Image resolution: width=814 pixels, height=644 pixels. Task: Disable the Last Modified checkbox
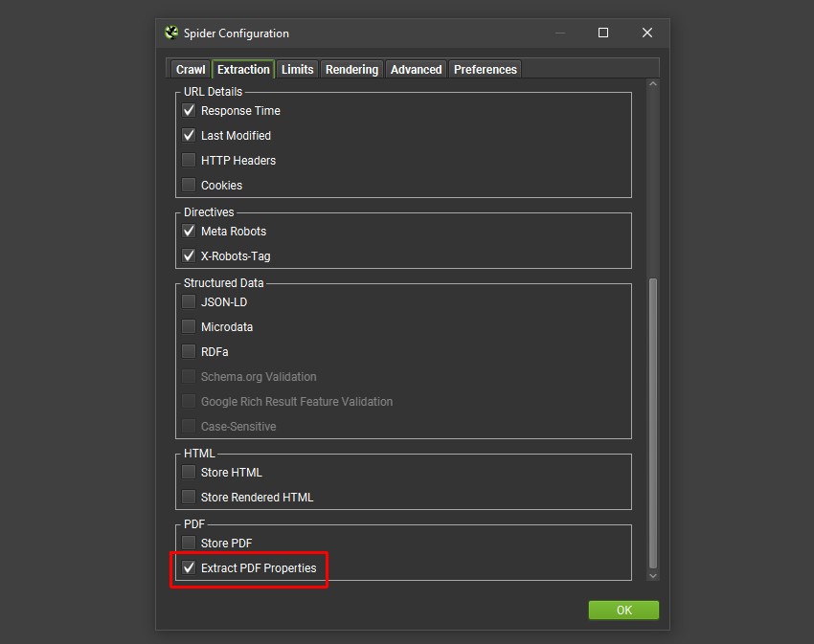pos(189,136)
